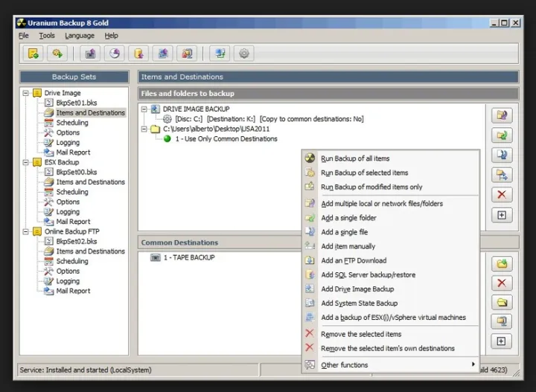Viewport: 536px width, 392px height.
Task: Click the green folder add button beside Common Destinations
Action: pos(502,264)
